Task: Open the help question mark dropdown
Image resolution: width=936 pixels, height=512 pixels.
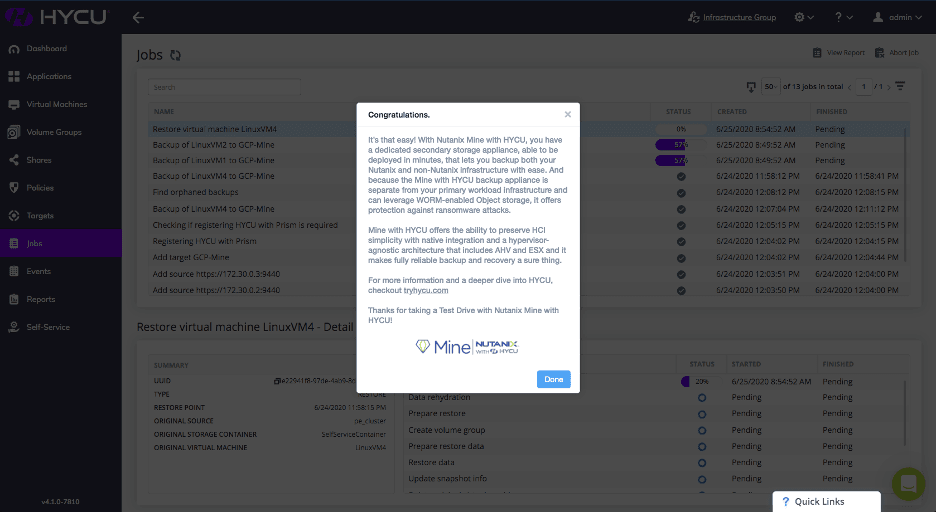Action: [843, 17]
